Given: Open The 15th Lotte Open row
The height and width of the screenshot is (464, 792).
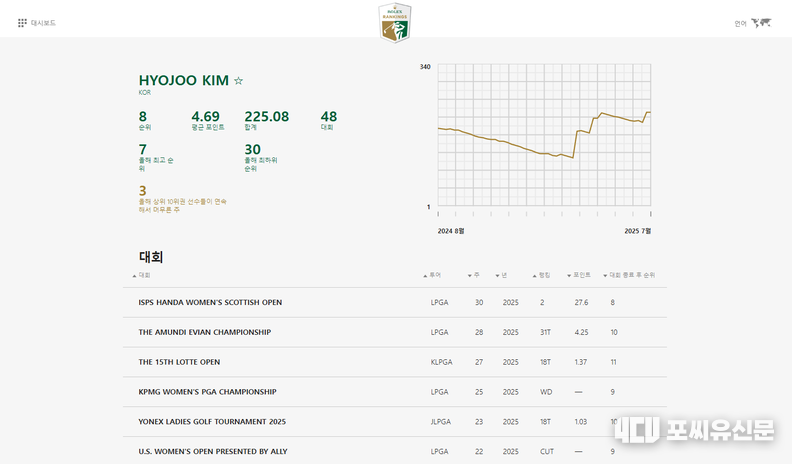Looking at the screenshot, I should [395, 362].
